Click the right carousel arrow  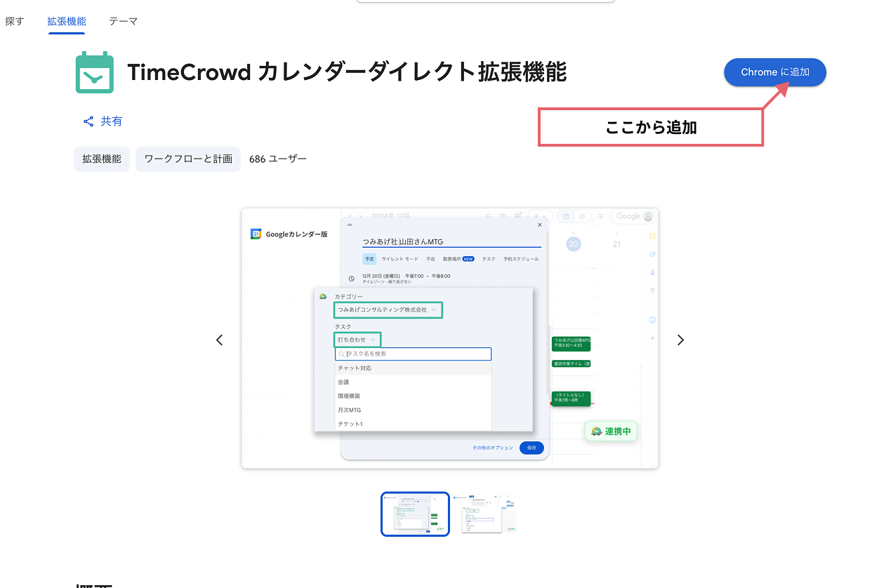[680, 340]
